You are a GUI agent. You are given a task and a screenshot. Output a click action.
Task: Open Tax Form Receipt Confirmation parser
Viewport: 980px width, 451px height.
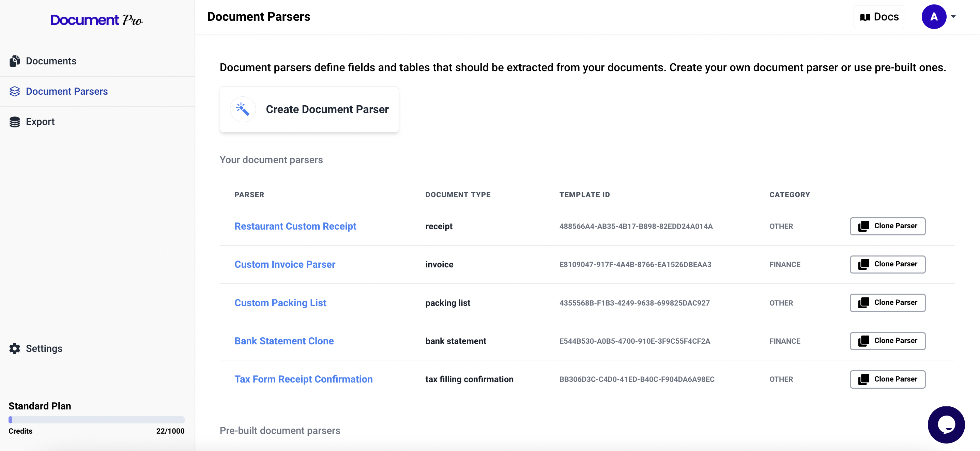pyautogui.click(x=303, y=379)
